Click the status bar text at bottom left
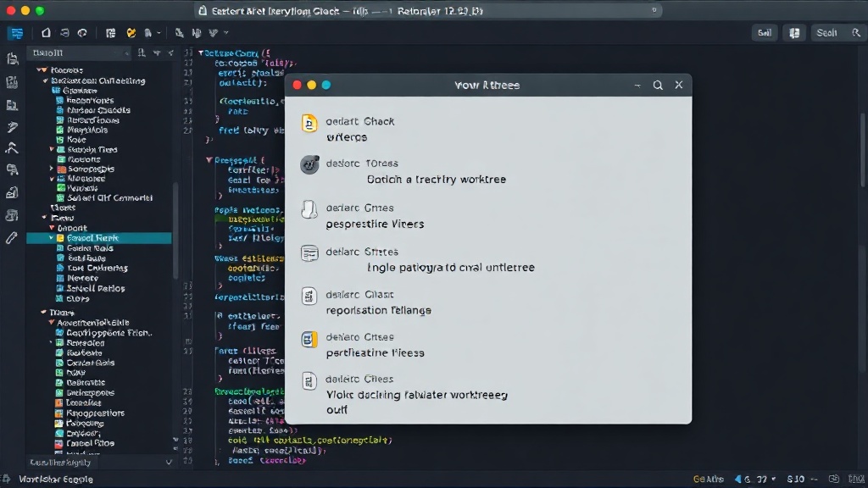Viewport: 868px width, 488px height. pos(56,480)
